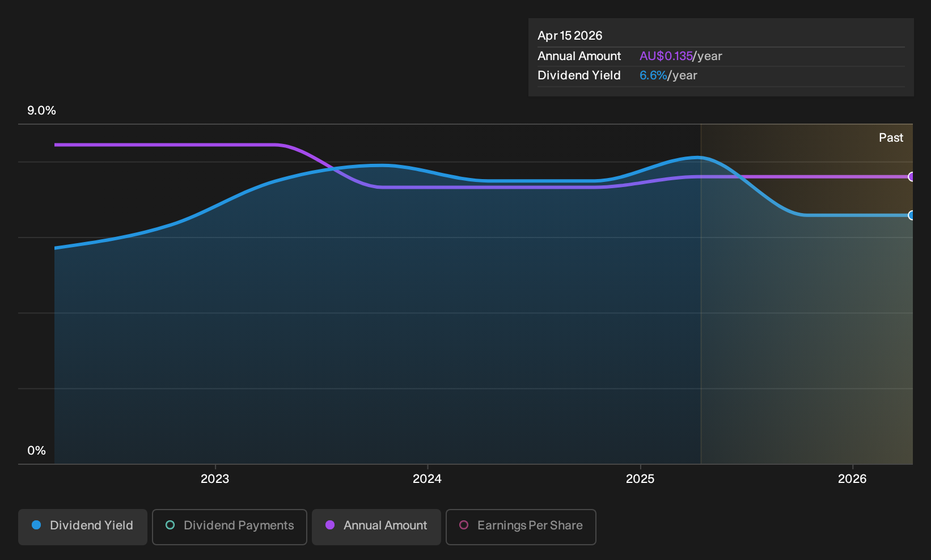Click the blue Dividend Yield legend dot
The height and width of the screenshot is (560, 931).
click(x=36, y=525)
